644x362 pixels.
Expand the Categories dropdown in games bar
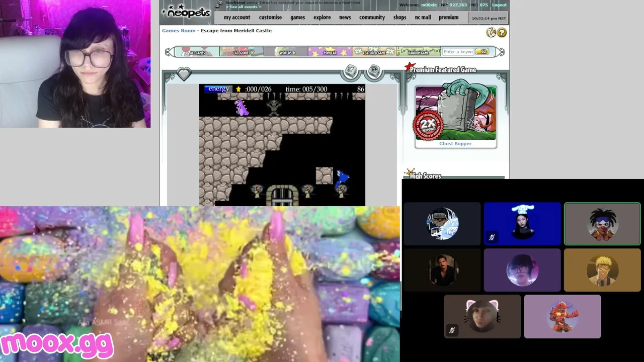[242, 52]
